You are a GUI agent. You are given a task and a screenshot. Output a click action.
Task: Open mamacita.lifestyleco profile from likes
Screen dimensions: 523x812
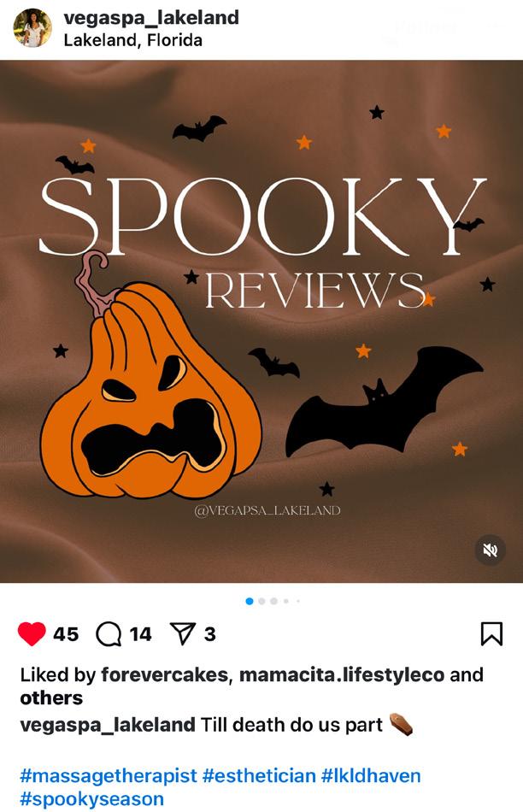342,674
